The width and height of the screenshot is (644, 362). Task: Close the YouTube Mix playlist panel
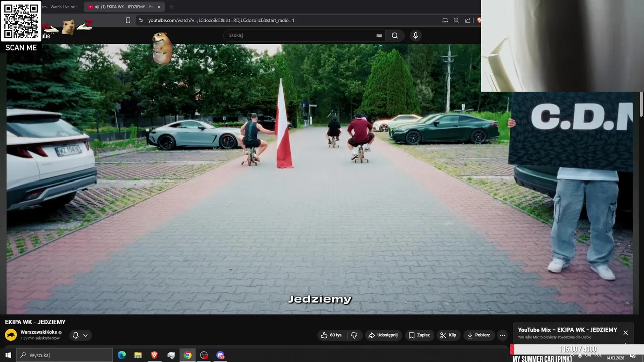[x=626, y=333]
